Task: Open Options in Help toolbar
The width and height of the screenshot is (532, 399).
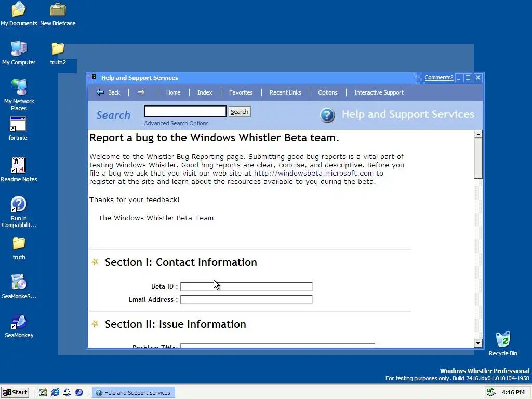Action: click(327, 92)
